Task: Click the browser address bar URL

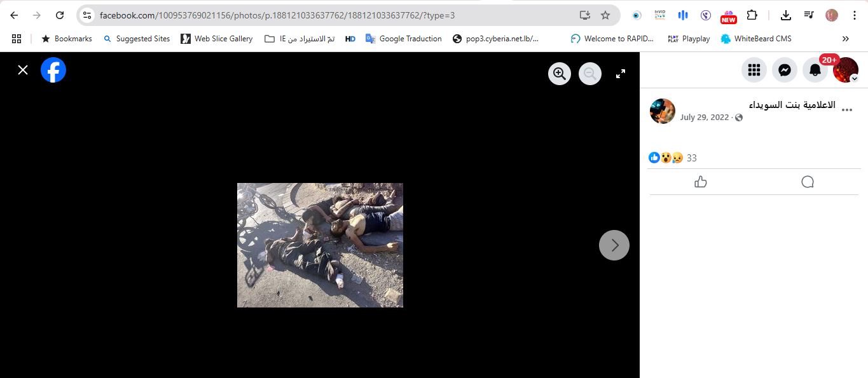Action: (x=277, y=15)
